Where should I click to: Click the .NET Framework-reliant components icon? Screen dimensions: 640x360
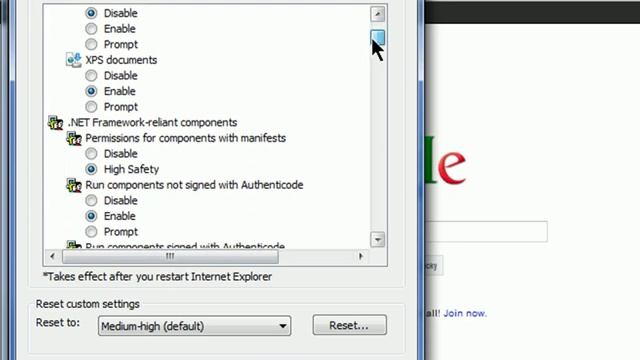(x=55, y=122)
